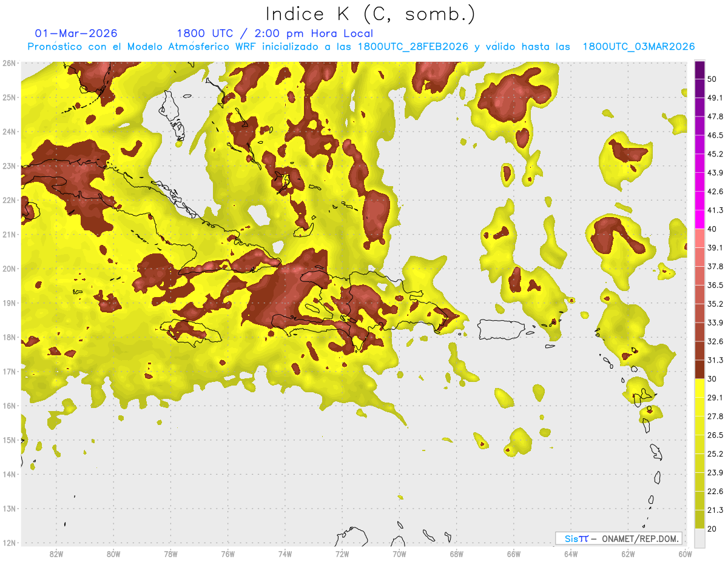Click the '20N' latitude label
728x562 pixels.
(9, 269)
